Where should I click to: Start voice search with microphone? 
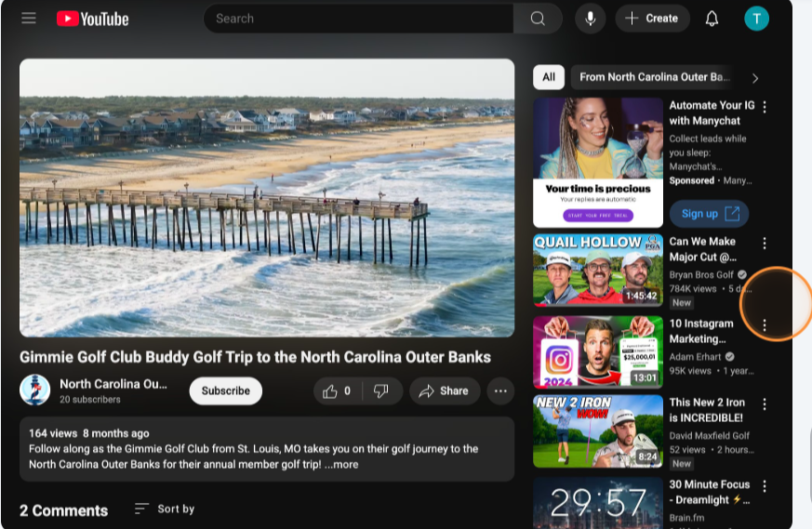click(x=589, y=19)
